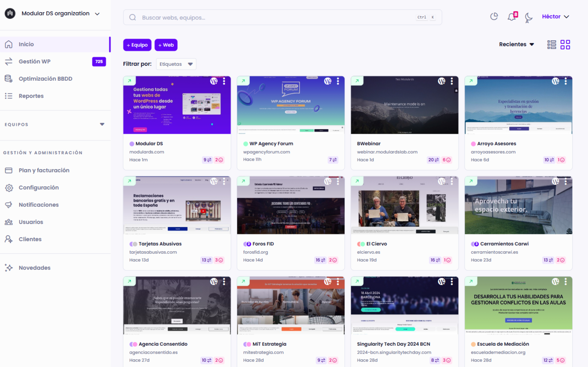Open the Etiquetas filter dropdown

click(176, 64)
